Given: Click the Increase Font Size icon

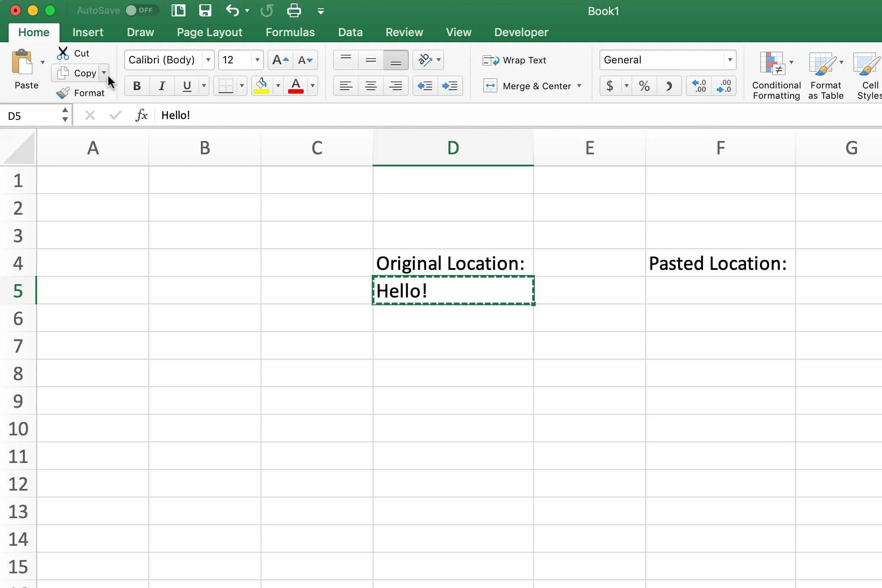Looking at the screenshot, I should coord(280,60).
